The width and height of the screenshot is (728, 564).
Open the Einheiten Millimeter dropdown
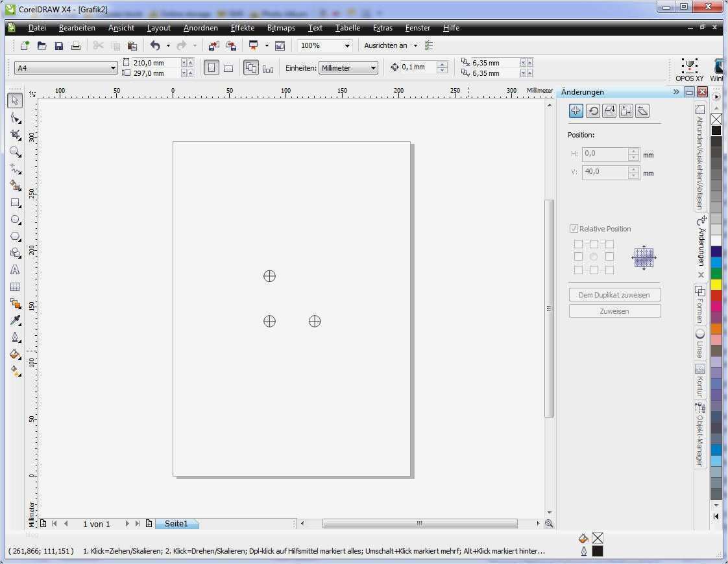[348, 67]
